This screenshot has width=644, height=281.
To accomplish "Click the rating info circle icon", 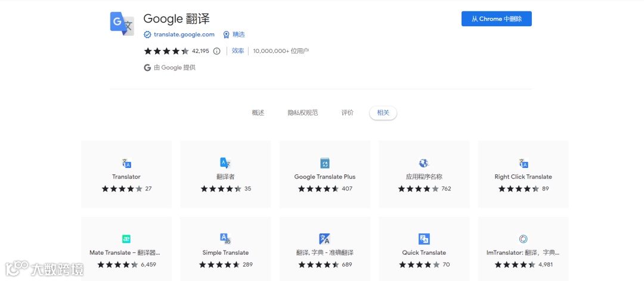I will (217, 51).
